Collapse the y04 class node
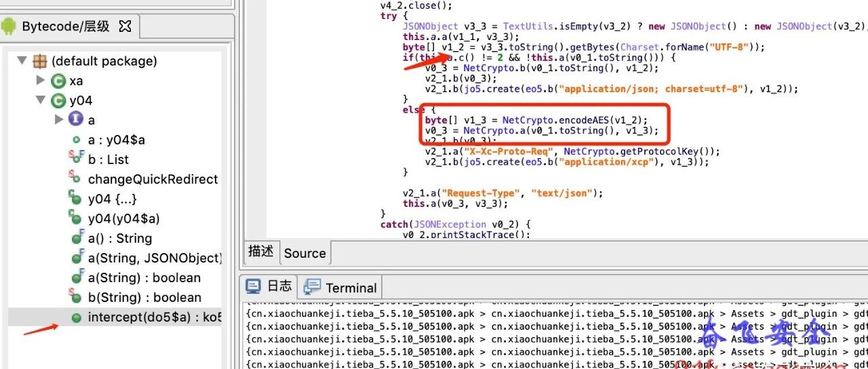Image resolution: width=868 pixels, height=369 pixels. [41, 100]
